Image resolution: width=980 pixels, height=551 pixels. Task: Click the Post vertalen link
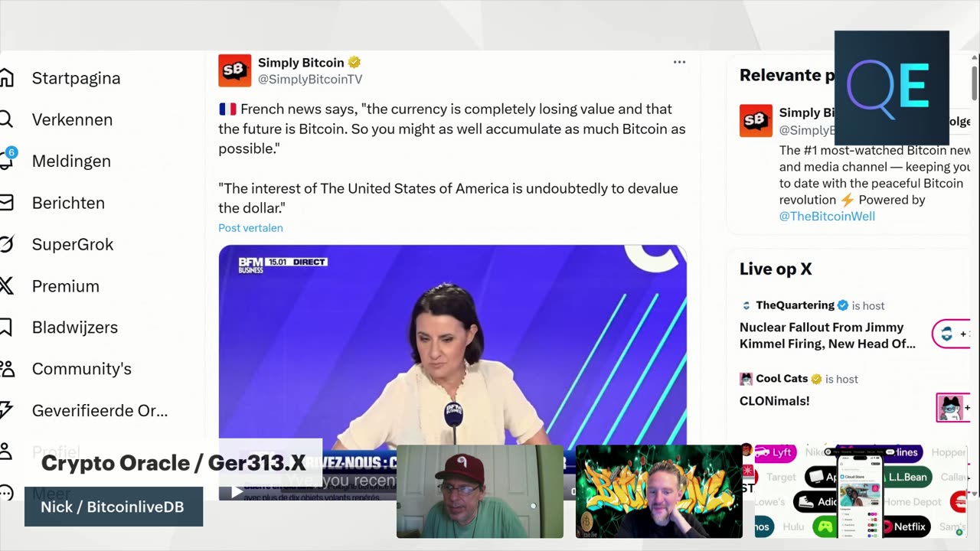[250, 228]
